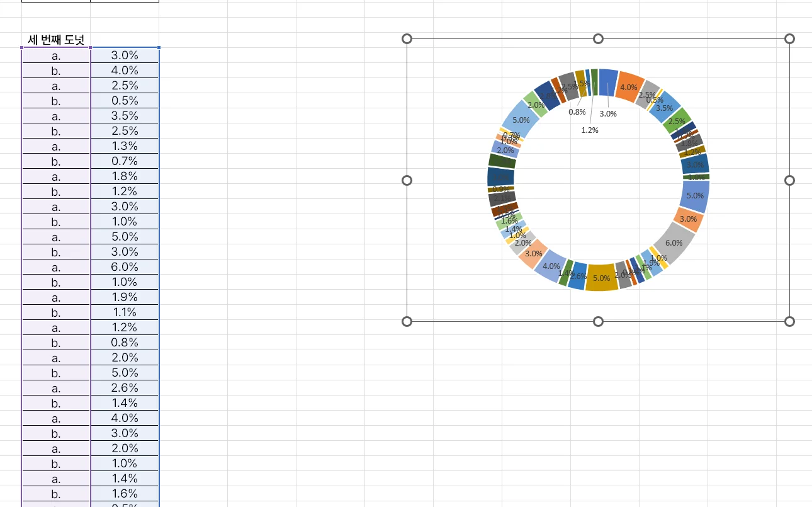This screenshot has width=812, height=507.
Task: Click the chart's bottom-right corner resize handle
Action: click(790, 322)
